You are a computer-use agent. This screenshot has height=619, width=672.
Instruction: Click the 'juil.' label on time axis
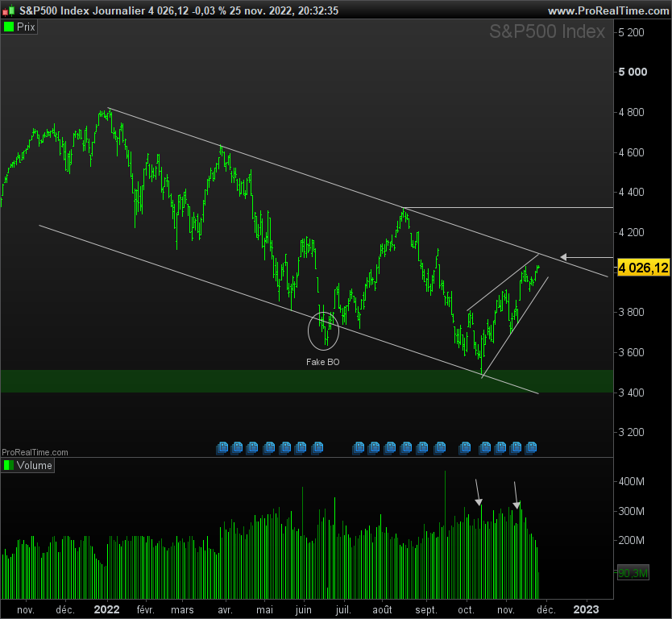click(343, 610)
